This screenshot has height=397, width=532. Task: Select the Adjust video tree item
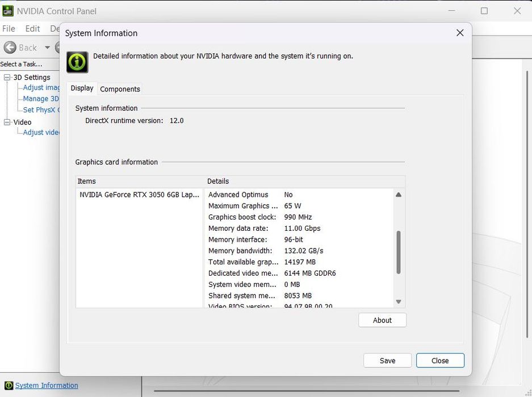click(x=41, y=132)
